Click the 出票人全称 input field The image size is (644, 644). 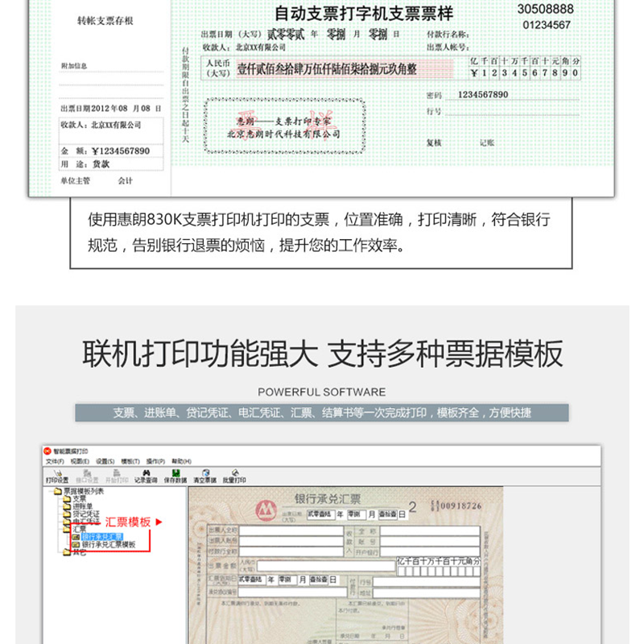pos(291,531)
